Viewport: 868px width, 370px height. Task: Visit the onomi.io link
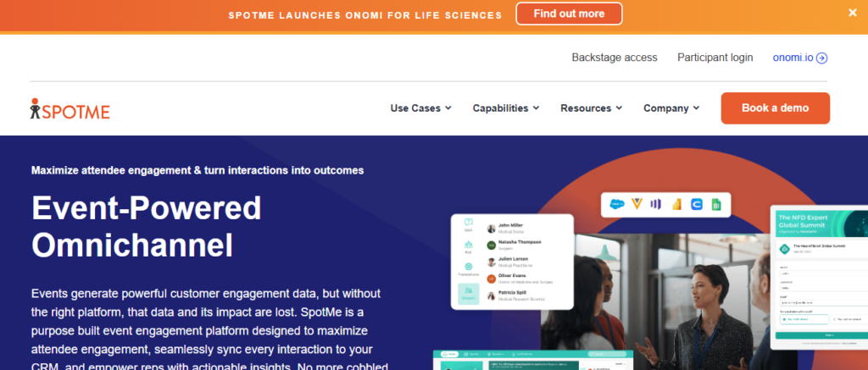[793, 58]
